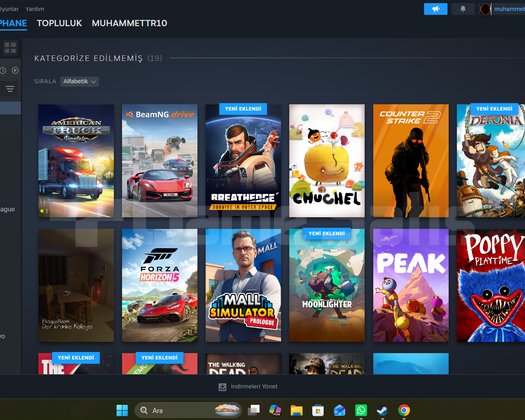
Task: Open the sidebar filter lines icon
Action: 10,89
